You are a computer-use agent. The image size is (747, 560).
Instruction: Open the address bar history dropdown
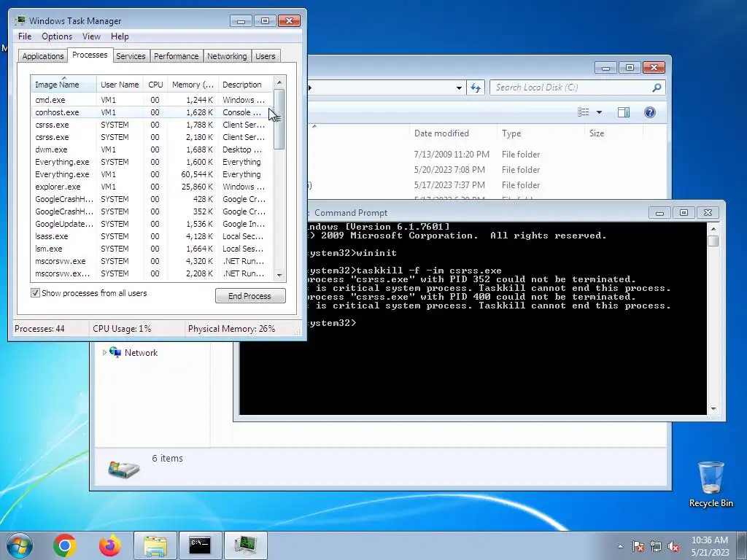(x=459, y=87)
